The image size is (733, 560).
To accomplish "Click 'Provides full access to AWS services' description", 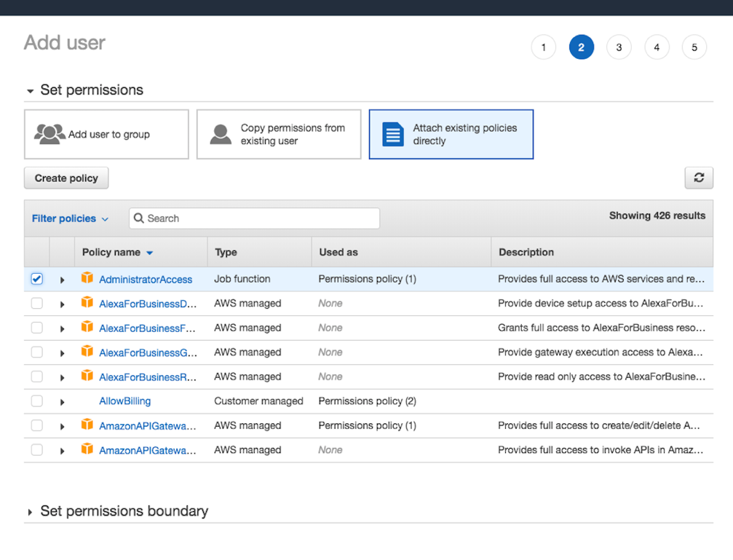I will (601, 279).
